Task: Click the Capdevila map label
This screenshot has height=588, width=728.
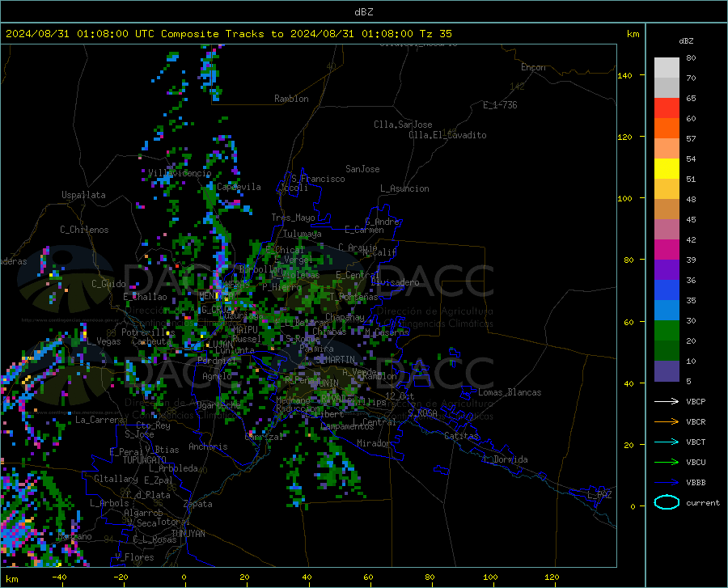Action: pyautogui.click(x=239, y=187)
